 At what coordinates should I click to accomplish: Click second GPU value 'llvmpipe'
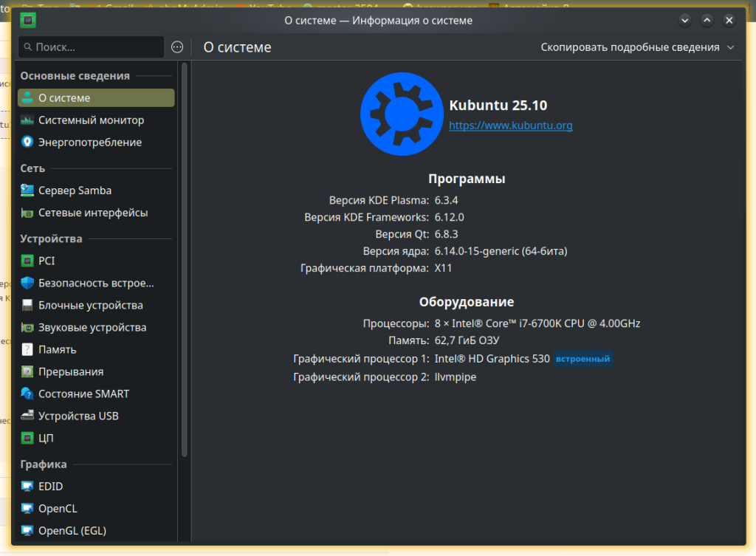[x=455, y=377]
